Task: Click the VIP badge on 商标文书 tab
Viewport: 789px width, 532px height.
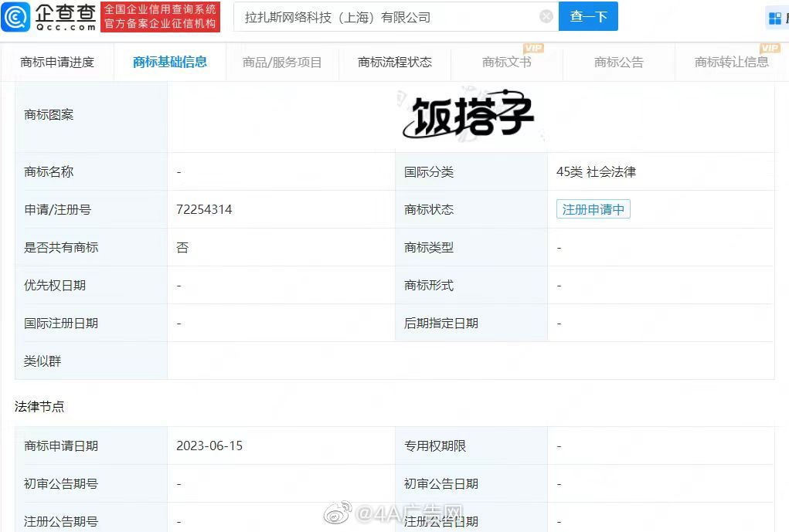Action: [x=533, y=49]
